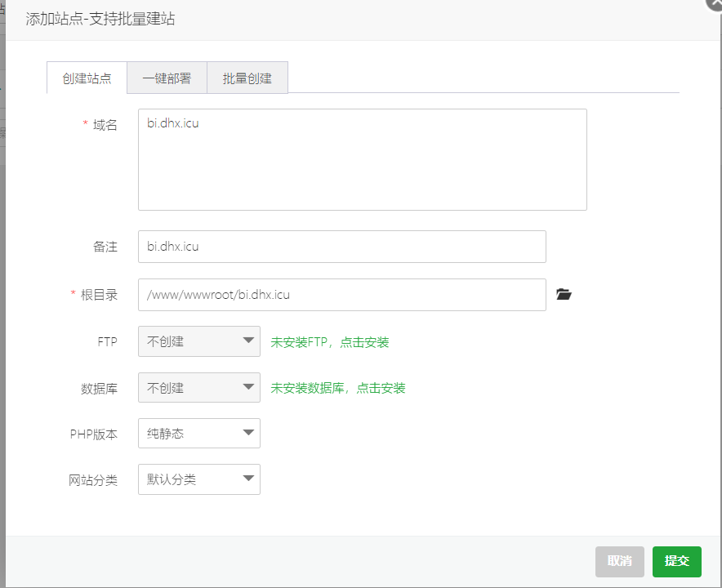Expand the FTP dropdown

pyautogui.click(x=199, y=341)
